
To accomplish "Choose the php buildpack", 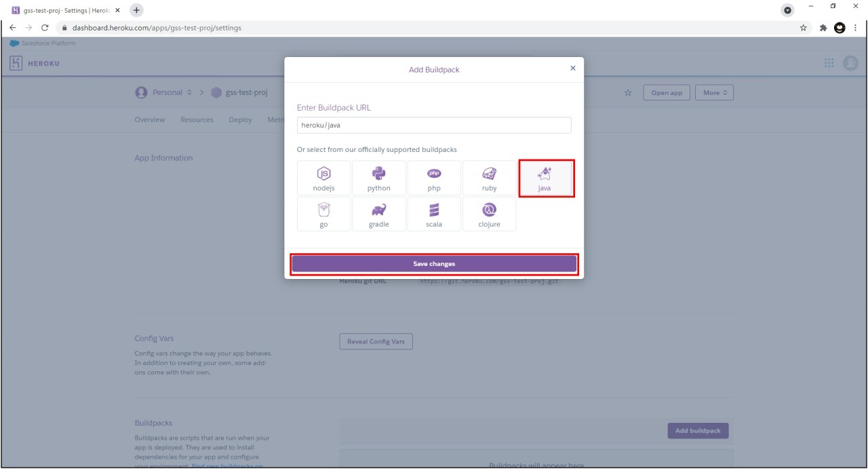I will (434, 178).
